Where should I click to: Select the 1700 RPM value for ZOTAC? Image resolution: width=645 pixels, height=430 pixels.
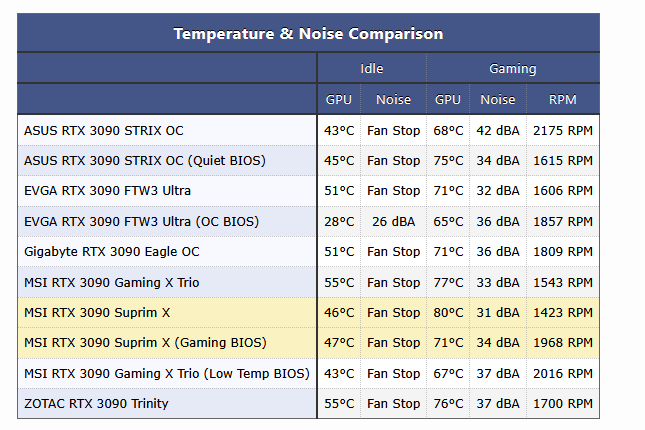pos(563,404)
